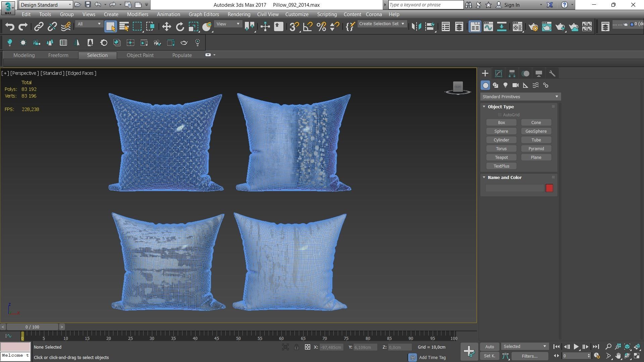Choose the Rectangular Selection Region tool
Screen dimensions: 644x362
(x=137, y=27)
